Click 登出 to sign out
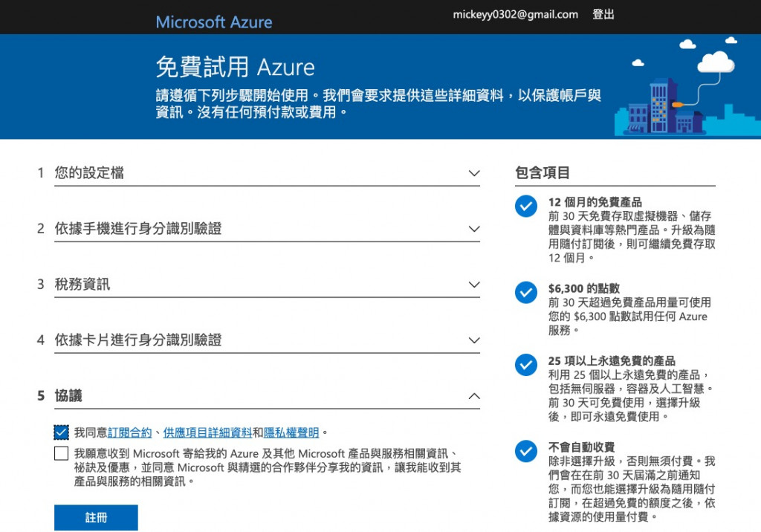This screenshot has width=761, height=532. [603, 15]
